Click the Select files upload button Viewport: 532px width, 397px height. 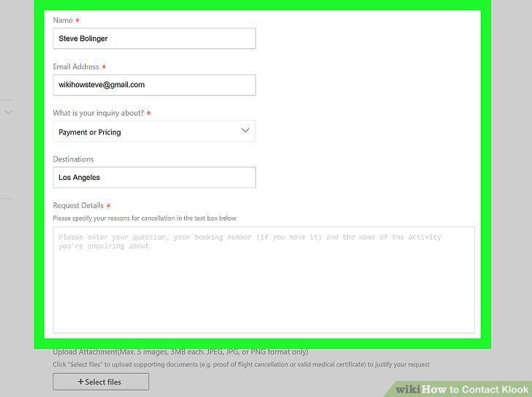[101, 382]
